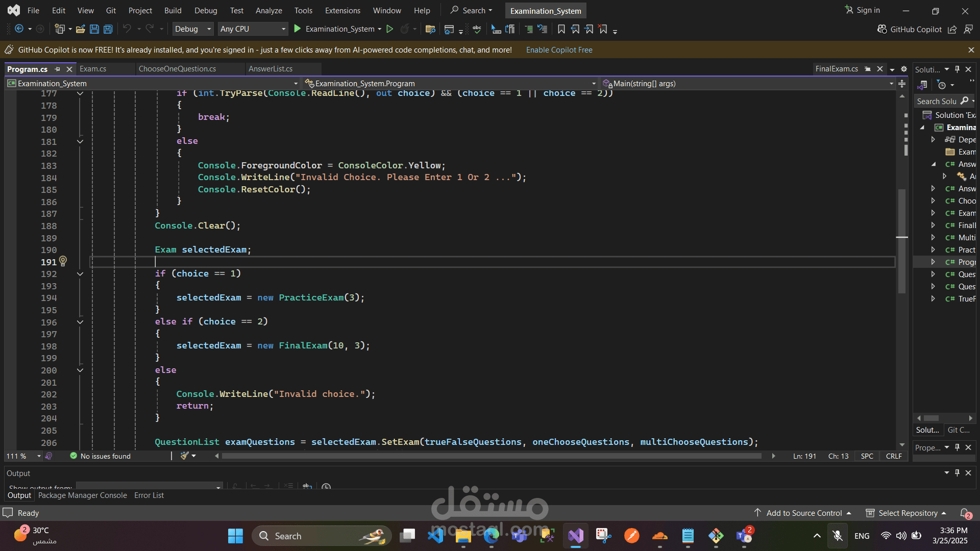
Task: Start without debugging using outlined play icon
Action: coord(390,29)
